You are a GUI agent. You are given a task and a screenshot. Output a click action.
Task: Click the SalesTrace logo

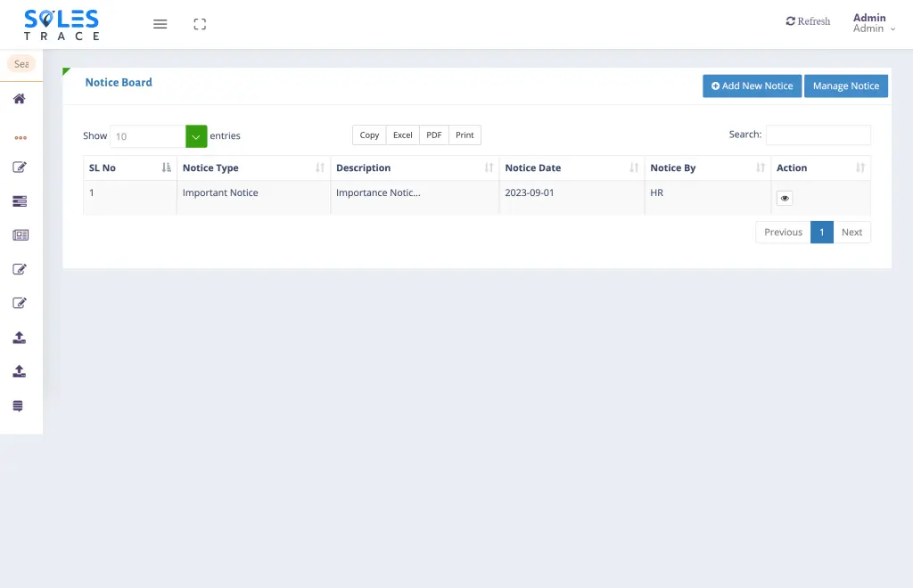[x=62, y=24]
